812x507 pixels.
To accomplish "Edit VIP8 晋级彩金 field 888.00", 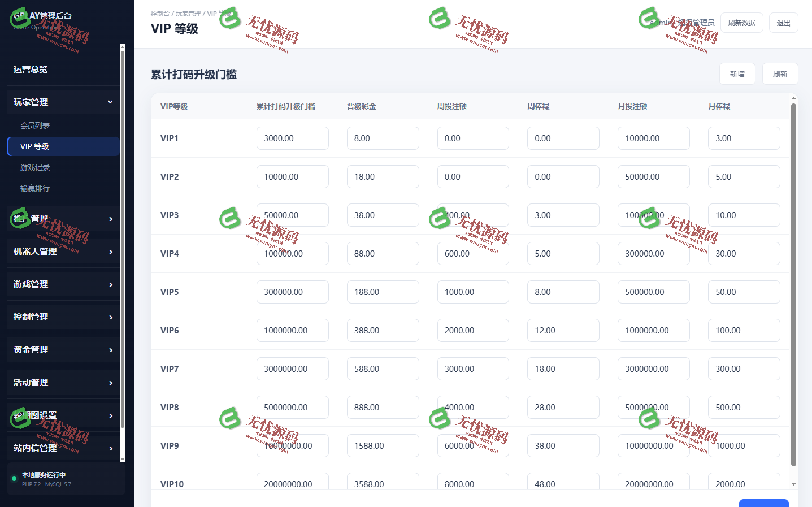I will (x=383, y=407).
